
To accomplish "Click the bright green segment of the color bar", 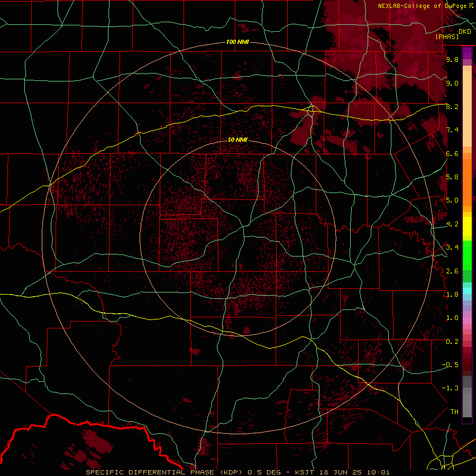I will pyautogui.click(x=467, y=255).
